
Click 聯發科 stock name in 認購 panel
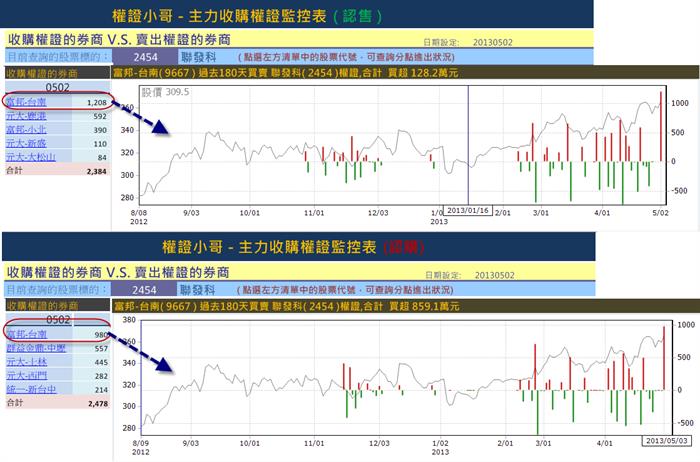(x=197, y=290)
